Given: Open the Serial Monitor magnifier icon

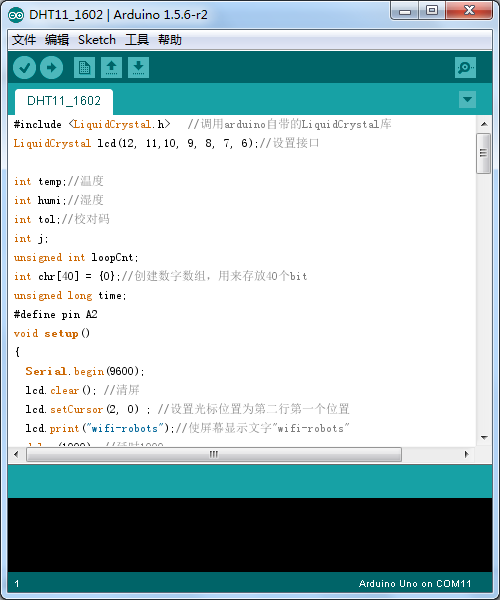Looking at the screenshot, I should [x=465, y=68].
